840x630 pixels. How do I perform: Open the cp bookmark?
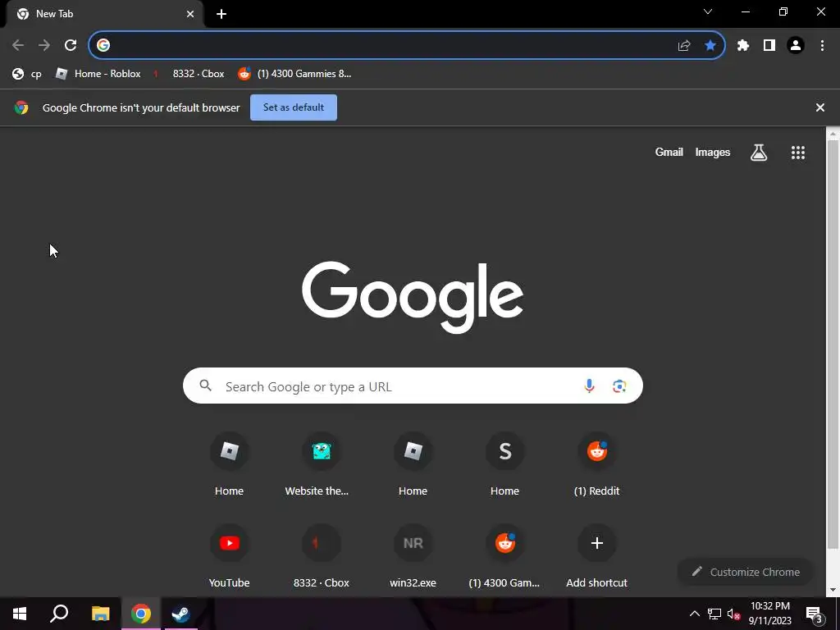(x=27, y=74)
